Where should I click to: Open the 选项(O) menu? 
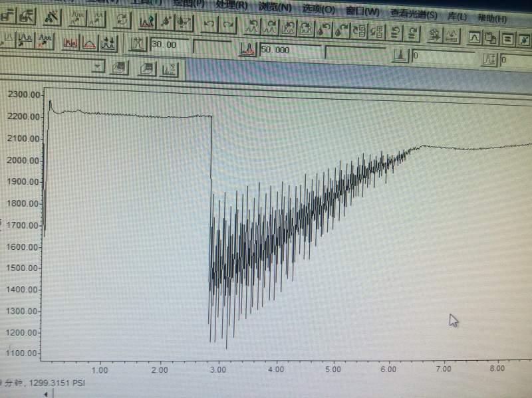tap(319, 9)
